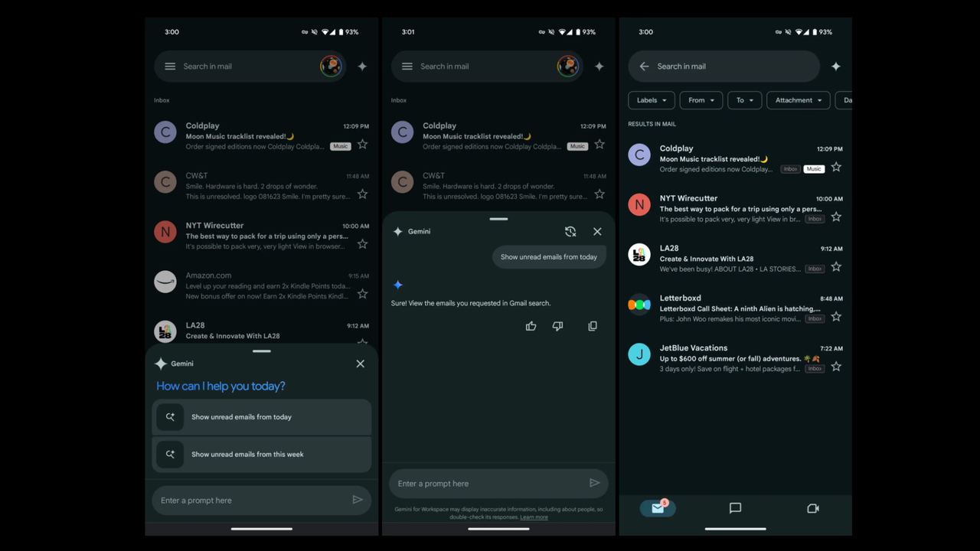Star the Coldplay Moon Music email
This screenshot has width=980, height=551.
[x=362, y=144]
